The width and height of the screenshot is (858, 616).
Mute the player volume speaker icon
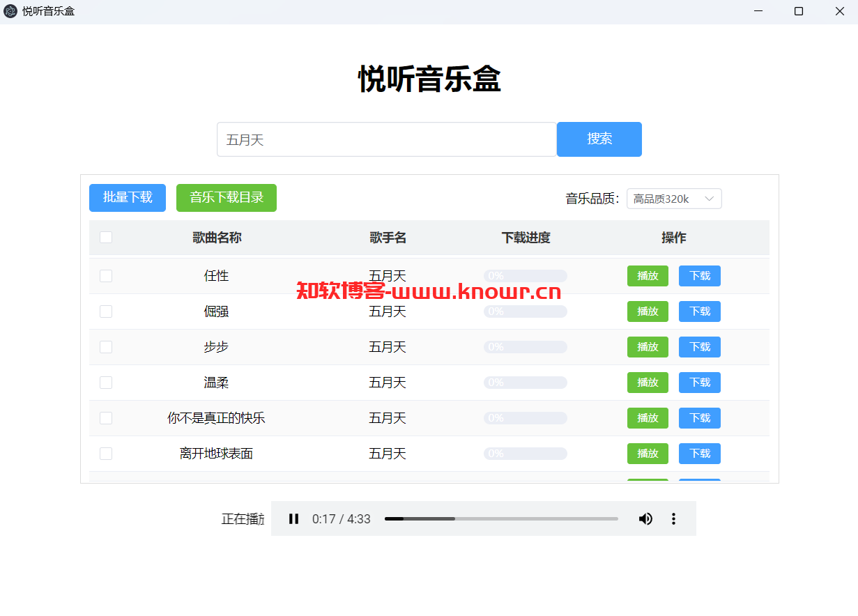click(x=645, y=518)
